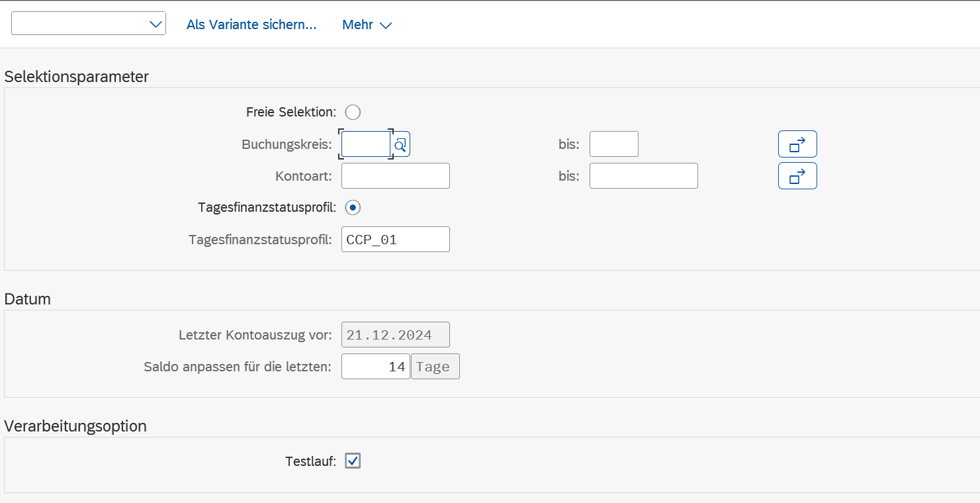Click the Saldo anpassen days field showing 14

tap(375, 367)
